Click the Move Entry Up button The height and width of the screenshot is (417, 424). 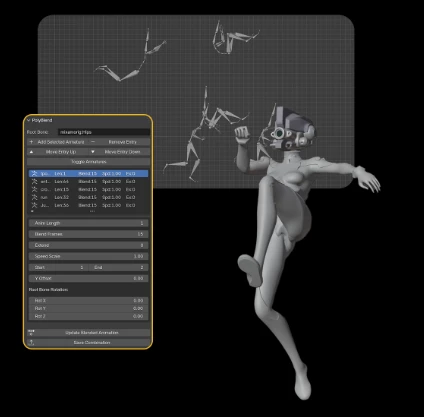pyautogui.click(x=58, y=152)
